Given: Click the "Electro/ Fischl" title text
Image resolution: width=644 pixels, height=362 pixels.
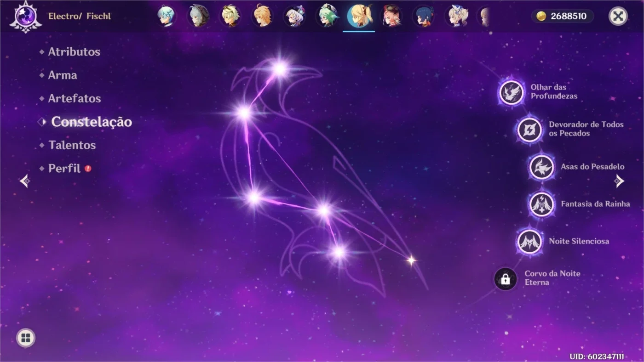Looking at the screenshot, I should pos(80,17).
